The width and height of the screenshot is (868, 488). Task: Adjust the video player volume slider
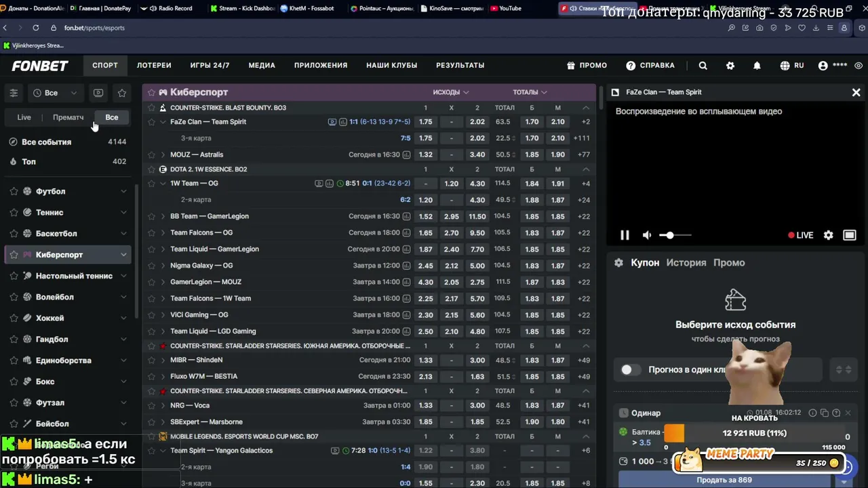pyautogui.click(x=674, y=235)
